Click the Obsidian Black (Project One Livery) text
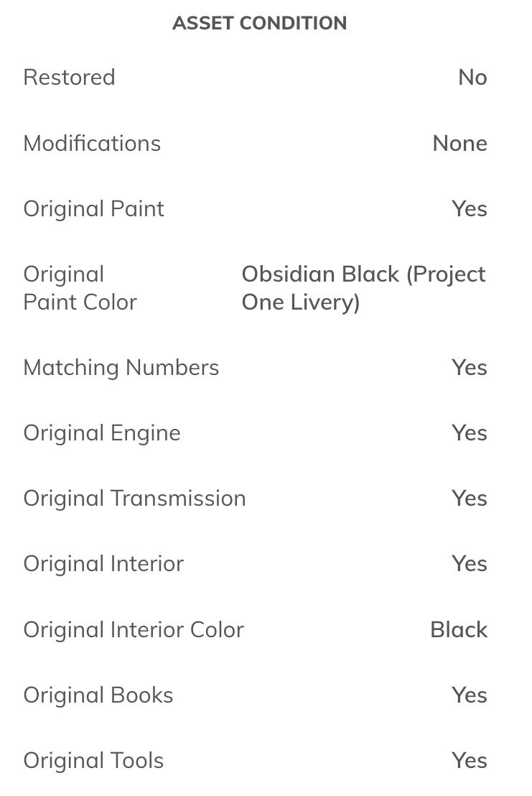This screenshot has width=532, height=796. (x=363, y=288)
